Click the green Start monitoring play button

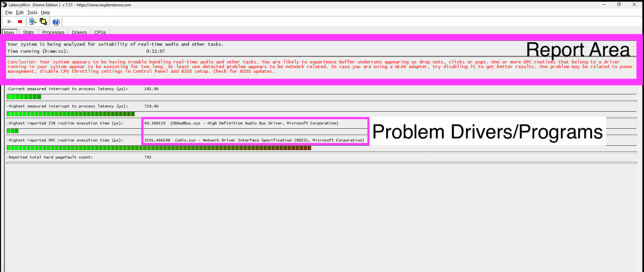(10, 22)
